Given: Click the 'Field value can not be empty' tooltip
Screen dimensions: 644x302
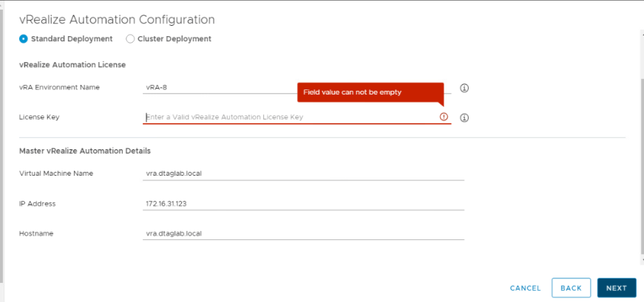Looking at the screenshot, I should point(370,92).
